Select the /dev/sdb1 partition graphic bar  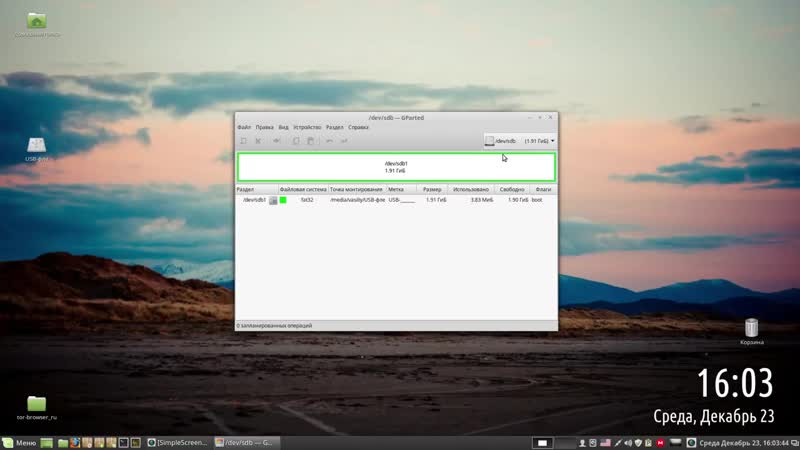pyautogui.click(x=396, y=167)
